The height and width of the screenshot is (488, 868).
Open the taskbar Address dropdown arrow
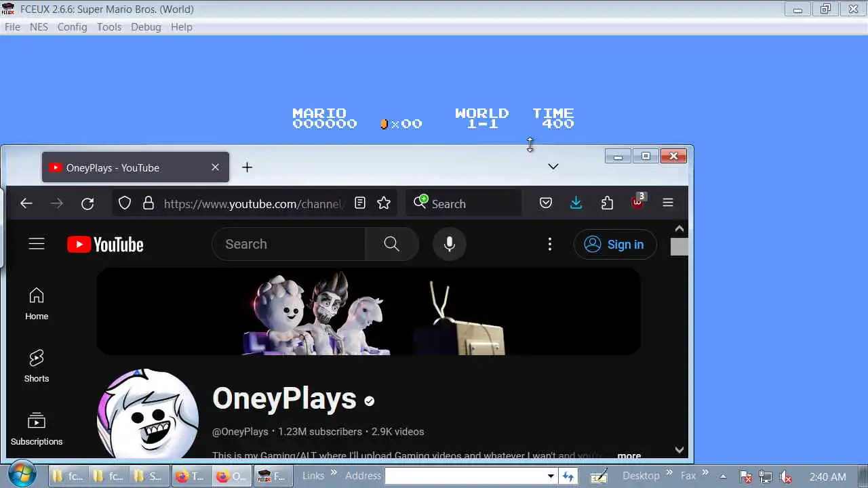point(551,476)
